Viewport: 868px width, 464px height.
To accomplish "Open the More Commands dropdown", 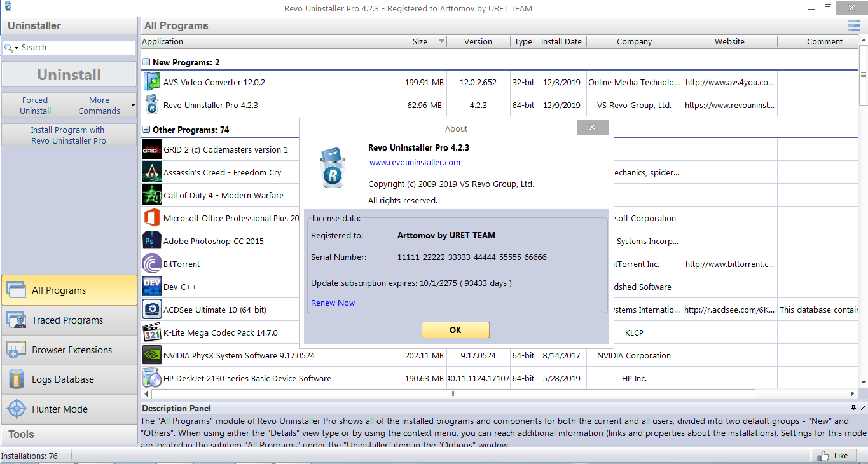I will (103, 106).
